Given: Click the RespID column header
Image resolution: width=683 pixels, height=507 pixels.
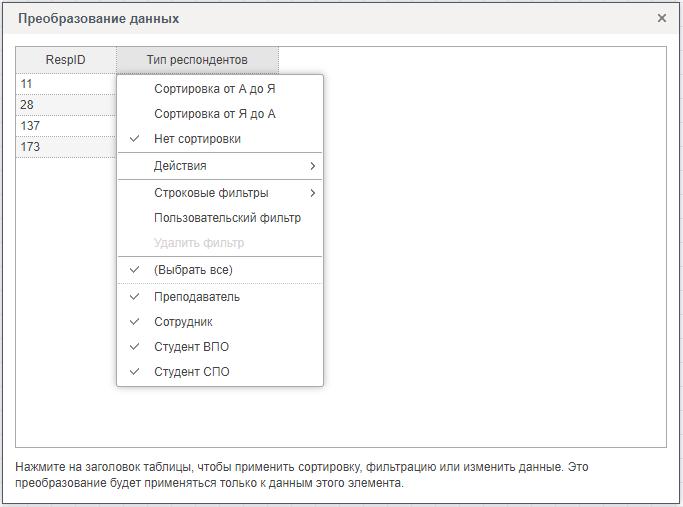Looking at the screenshot, I should (x=66, y=60).
